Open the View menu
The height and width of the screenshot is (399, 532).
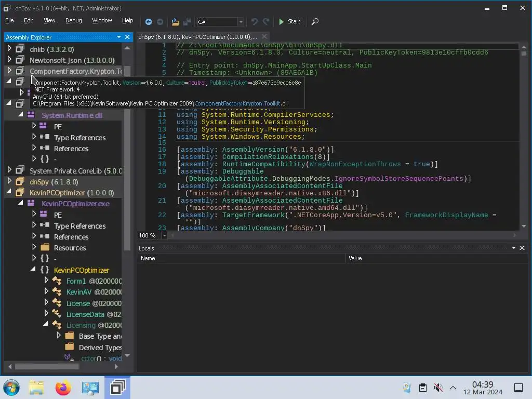(49, 20)
